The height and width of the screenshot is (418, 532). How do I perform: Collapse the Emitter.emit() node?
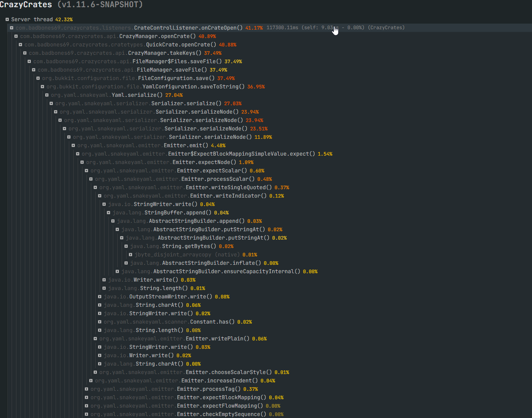pos(73,145)
